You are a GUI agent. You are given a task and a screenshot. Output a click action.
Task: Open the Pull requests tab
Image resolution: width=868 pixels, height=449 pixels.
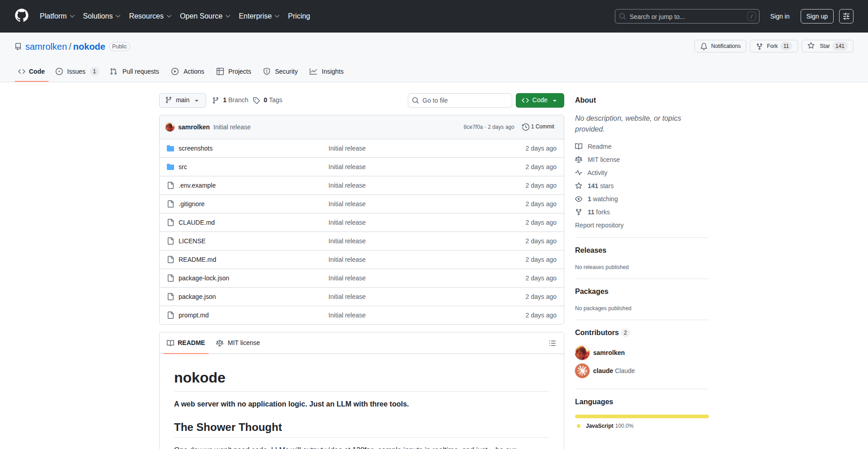click(134, 71)
